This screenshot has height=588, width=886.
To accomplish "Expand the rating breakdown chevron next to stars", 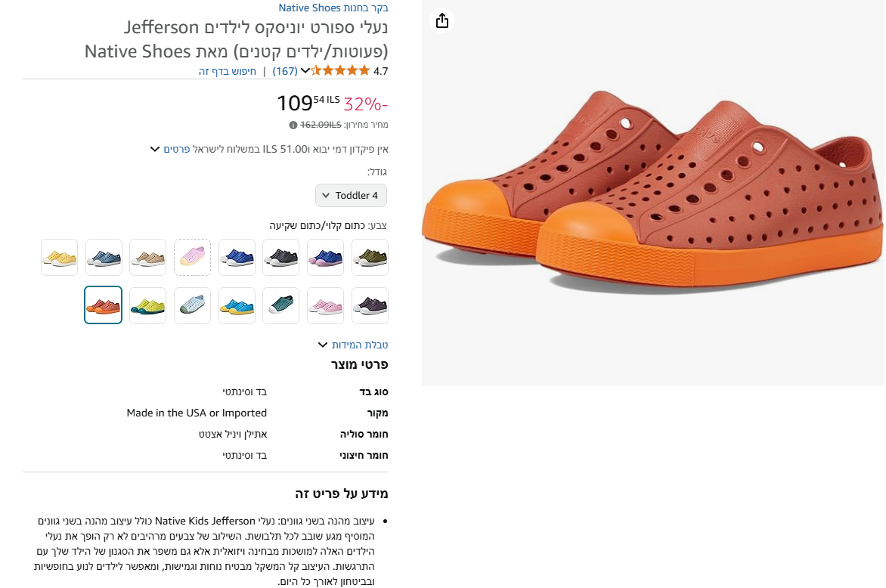I will 305,70.
